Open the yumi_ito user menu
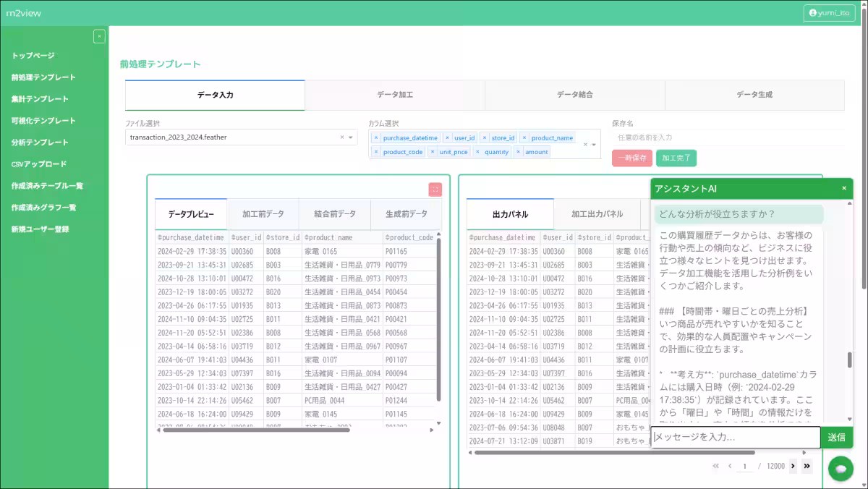 [x=828, y=13]
